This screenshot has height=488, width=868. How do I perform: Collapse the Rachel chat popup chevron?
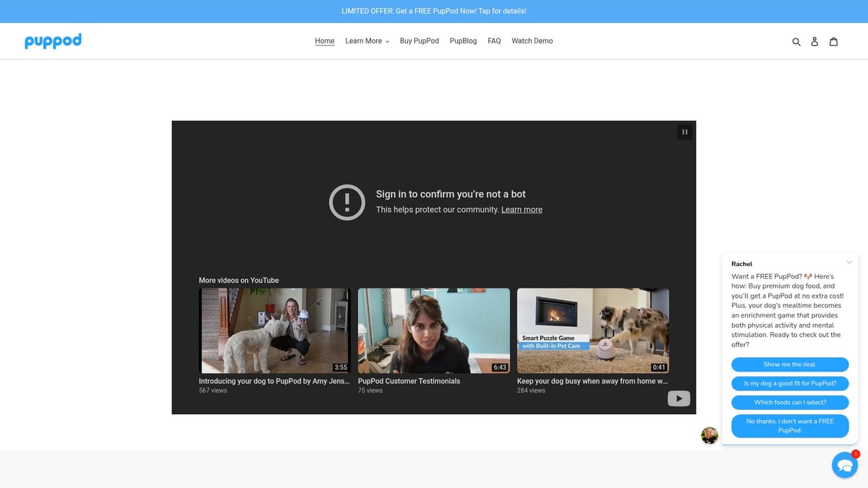(x=849, y=262)
